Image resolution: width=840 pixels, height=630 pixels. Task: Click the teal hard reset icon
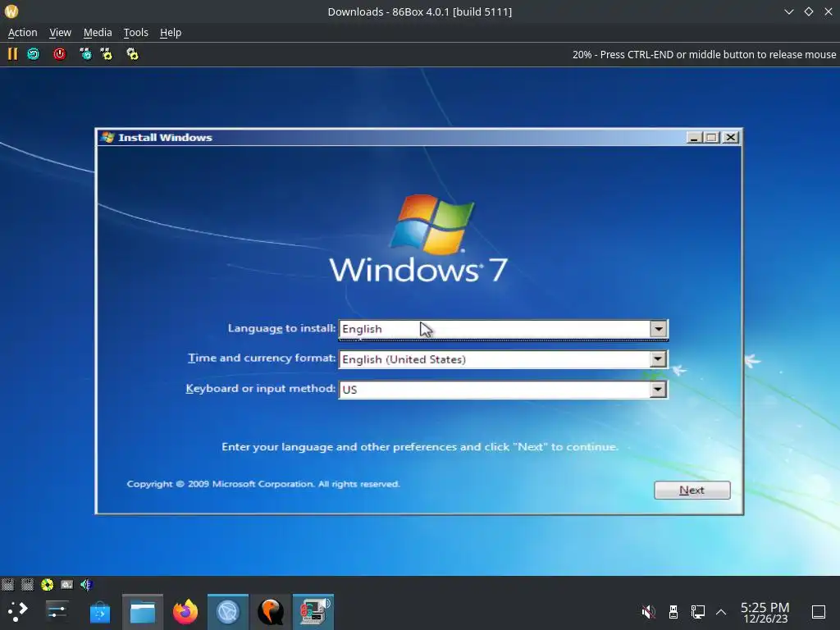[x=33, y=54]
